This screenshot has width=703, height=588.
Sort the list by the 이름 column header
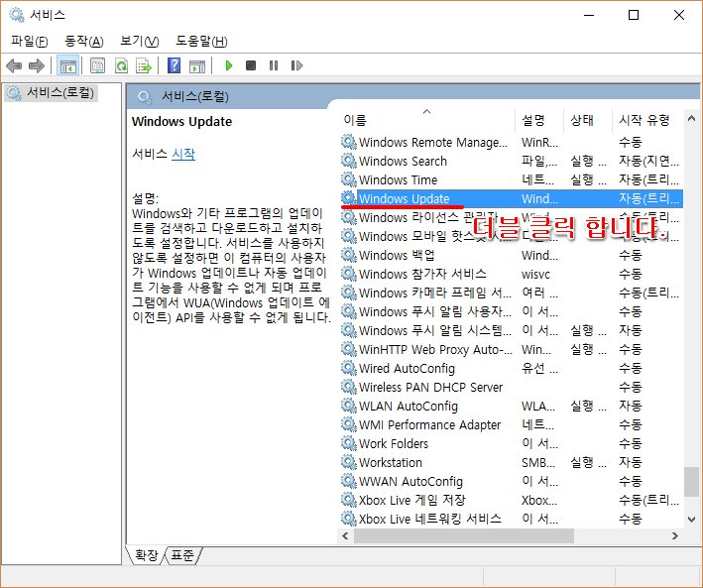[x=426, y=120]
